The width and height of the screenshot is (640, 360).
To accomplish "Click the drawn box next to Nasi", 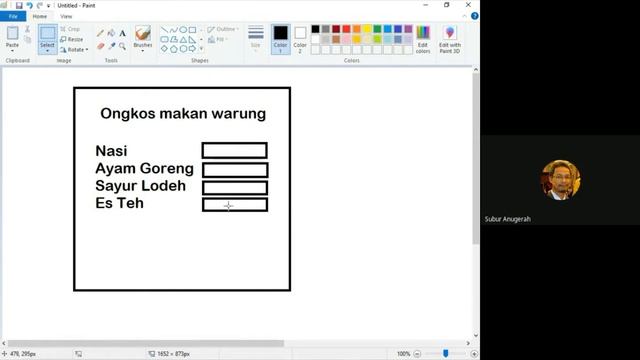I will click(235, 150).
